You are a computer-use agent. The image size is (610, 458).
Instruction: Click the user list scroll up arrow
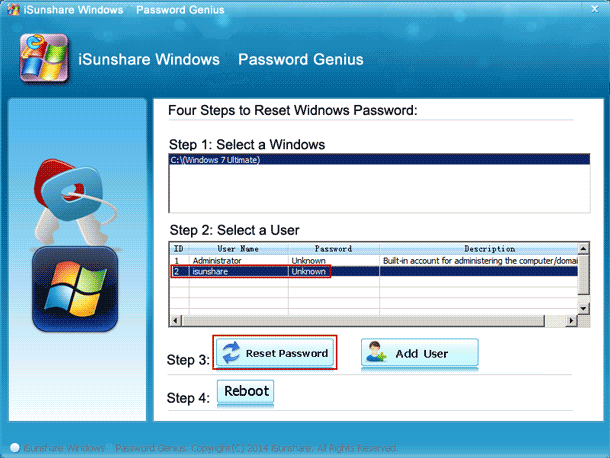[583, 248]
